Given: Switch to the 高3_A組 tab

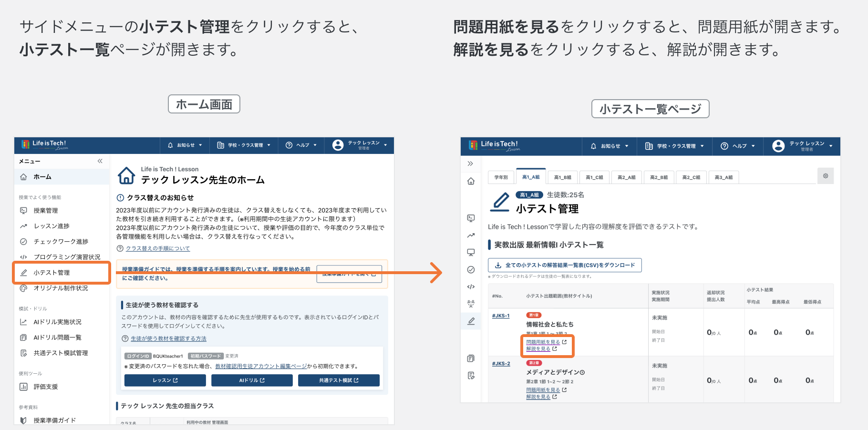Looking at the screenshot, I should [x=723, y=177].
